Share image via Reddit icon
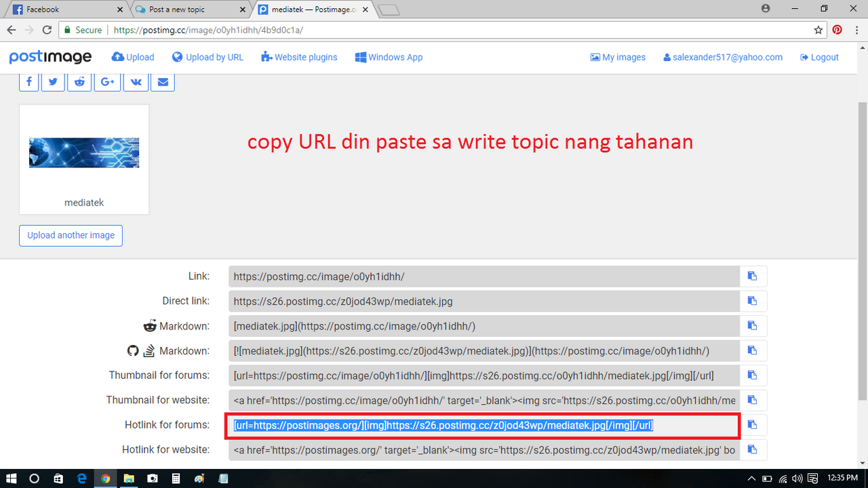 tap(79, 82)
